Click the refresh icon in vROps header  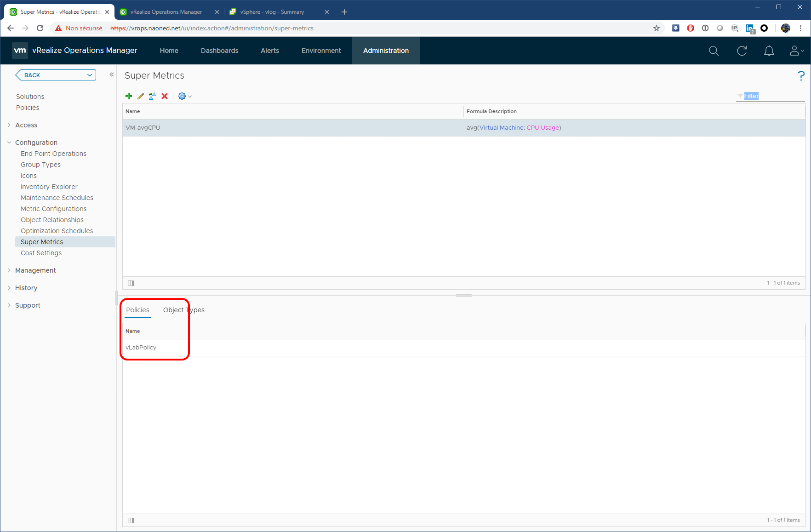tap(742, 51)
